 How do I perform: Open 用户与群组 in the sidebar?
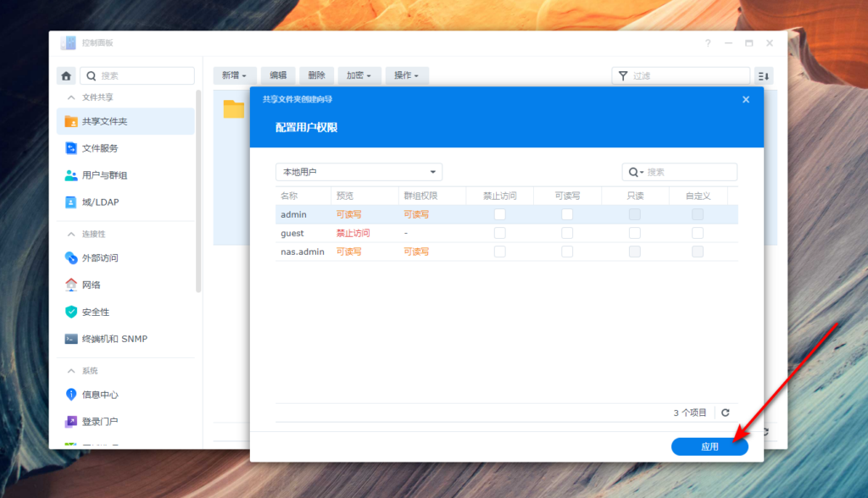pyautogui.click(x=125, y=175)
